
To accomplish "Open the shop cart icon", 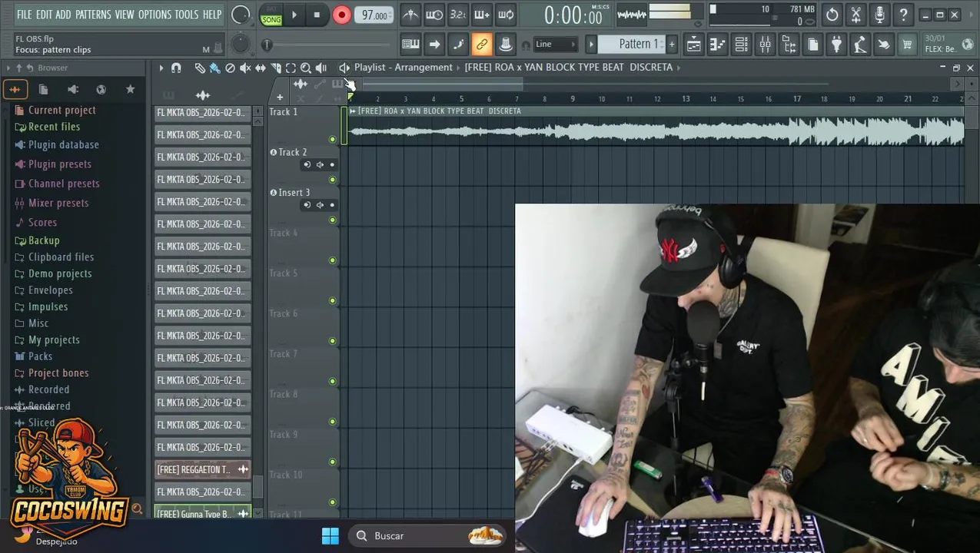I will (x=908, y=45).
